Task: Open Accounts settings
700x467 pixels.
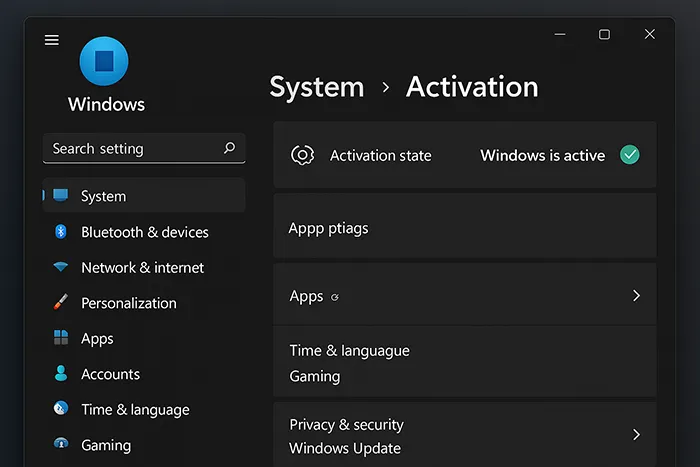Action: click(x=110, y=374)
